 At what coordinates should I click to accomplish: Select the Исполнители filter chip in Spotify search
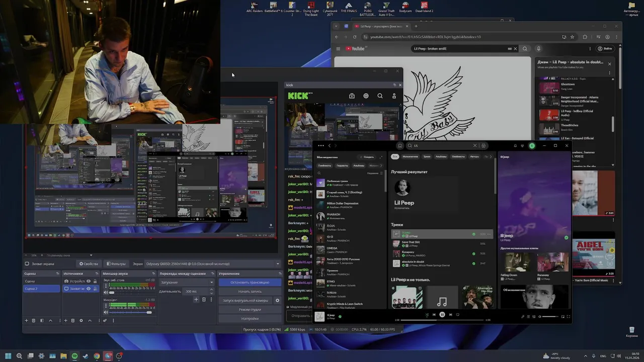coord(410,157)
